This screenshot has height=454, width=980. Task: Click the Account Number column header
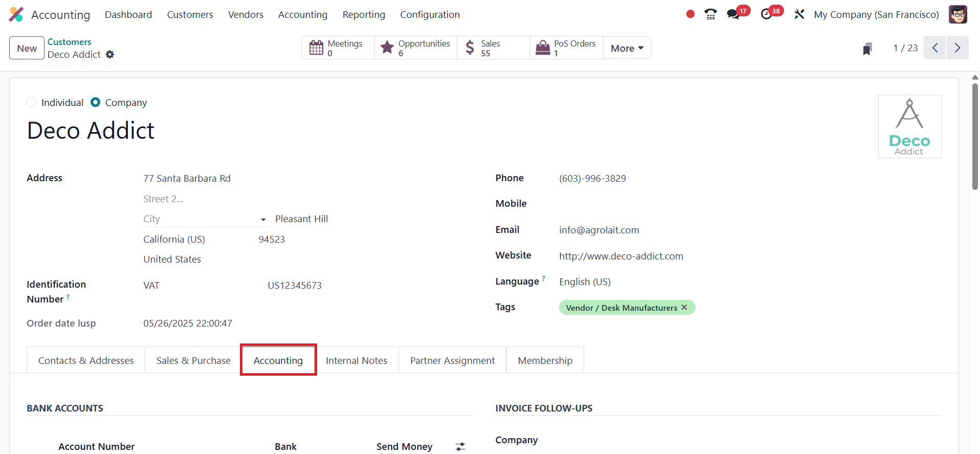pyautogui.click(x=96, y=447)
